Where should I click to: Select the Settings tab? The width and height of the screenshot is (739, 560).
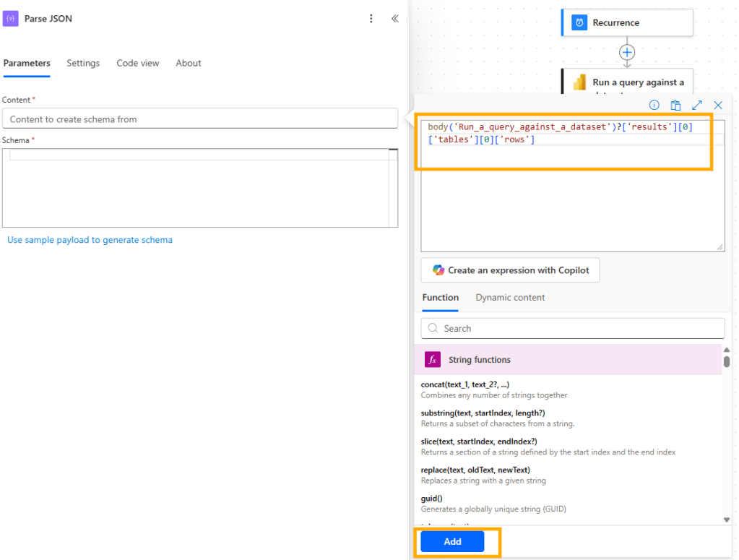pos(82,63)
